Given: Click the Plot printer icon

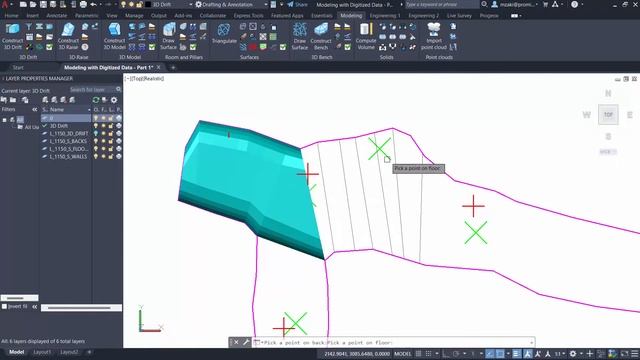Looking at the screenshot, I should (x=83, y=4).
